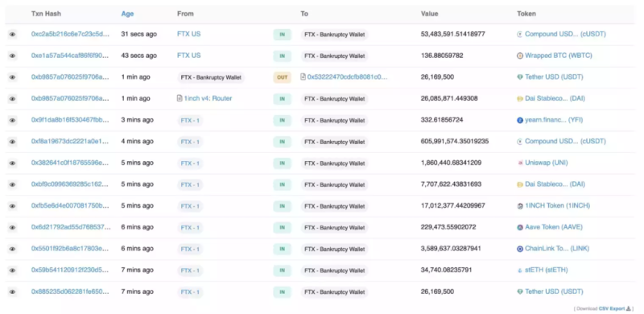Click FTX - 1 sender in the YFI row
Screen dimensions: 644x314
pyautogui.click(x=190, y=121)
